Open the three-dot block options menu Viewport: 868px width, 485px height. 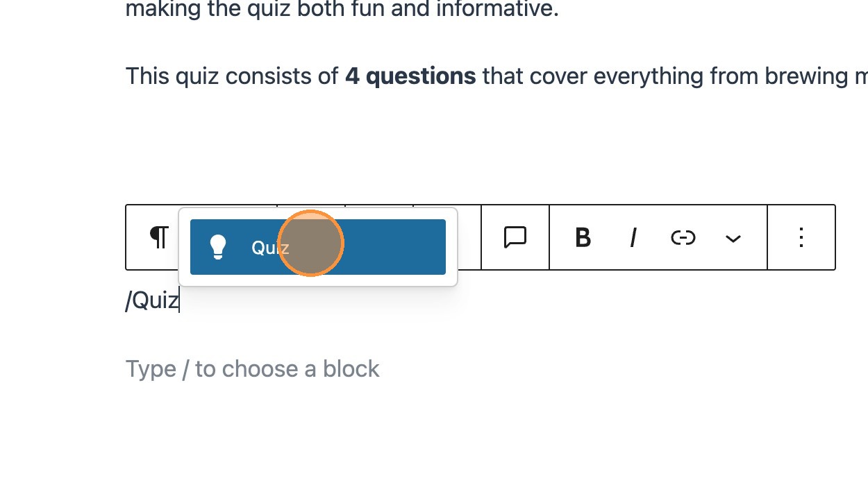click(x=801, y=237)
